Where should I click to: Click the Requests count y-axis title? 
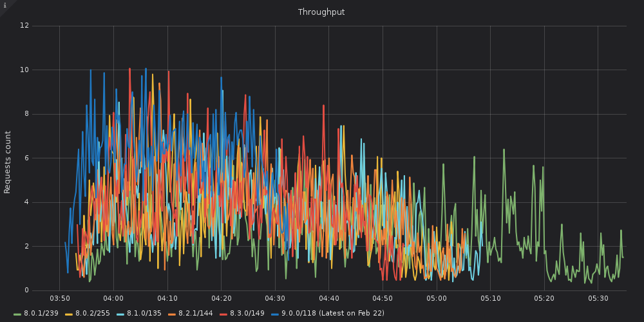(8, 162)
